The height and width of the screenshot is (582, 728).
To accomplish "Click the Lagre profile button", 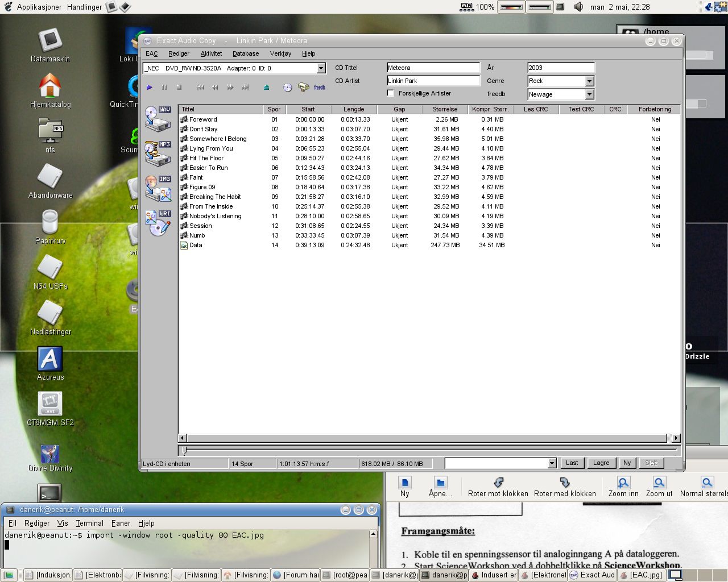I will click(601, 463).
